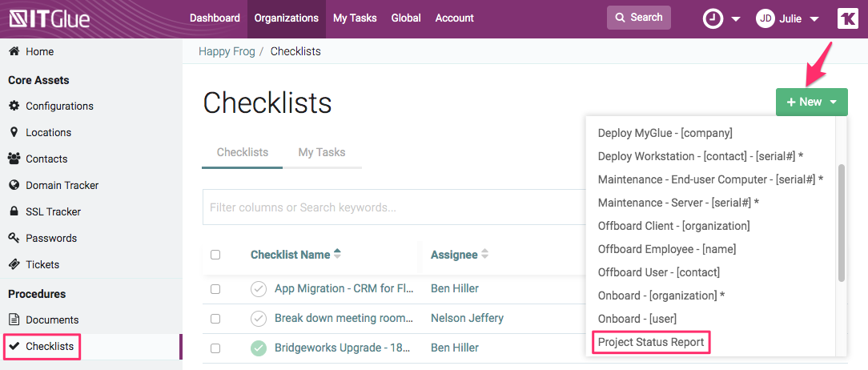Click the Tickets tag icon
868x370 pixels.
pyautogui.click(x=14, y=264)
